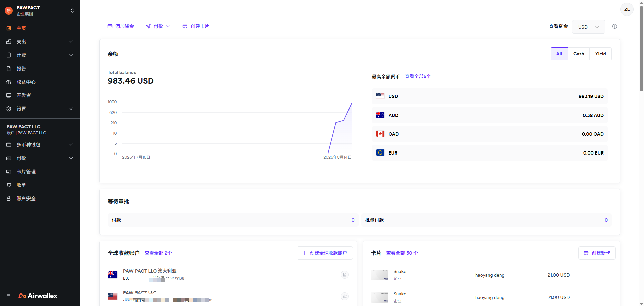
Task: Click the 开发者 monitor icon
Action: click(9, 95)
